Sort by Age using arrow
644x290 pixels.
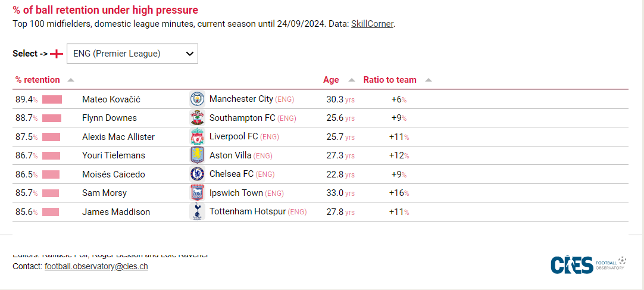pos(351,80)
